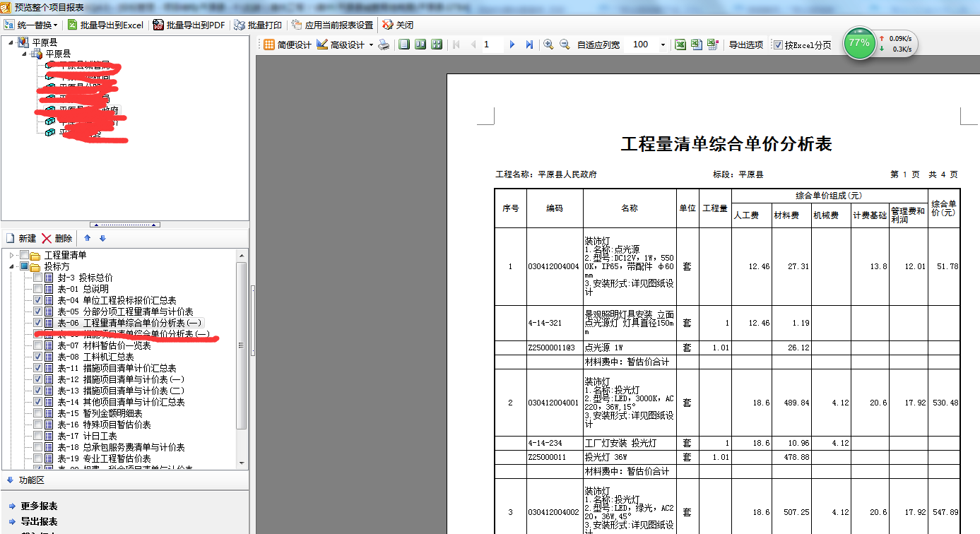
Task: Select 表-15 暂列金额明细表 report
Action: 100,413
